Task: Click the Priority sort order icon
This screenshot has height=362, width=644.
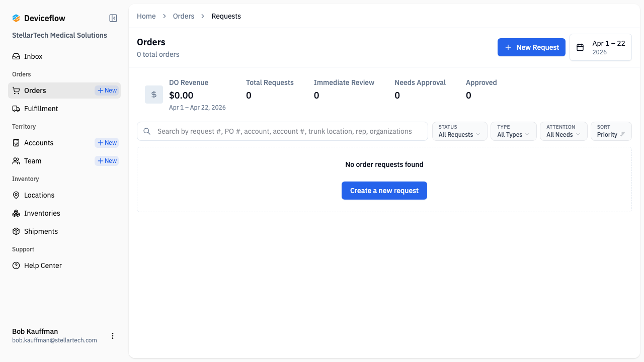Action: (622, 134)
